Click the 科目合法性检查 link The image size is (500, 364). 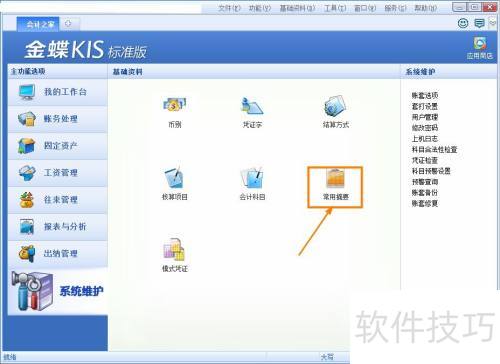click(434, 150)
